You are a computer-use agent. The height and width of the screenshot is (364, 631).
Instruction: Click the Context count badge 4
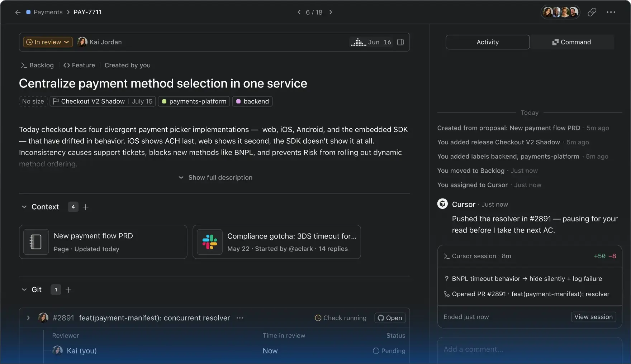click(73, 207)
